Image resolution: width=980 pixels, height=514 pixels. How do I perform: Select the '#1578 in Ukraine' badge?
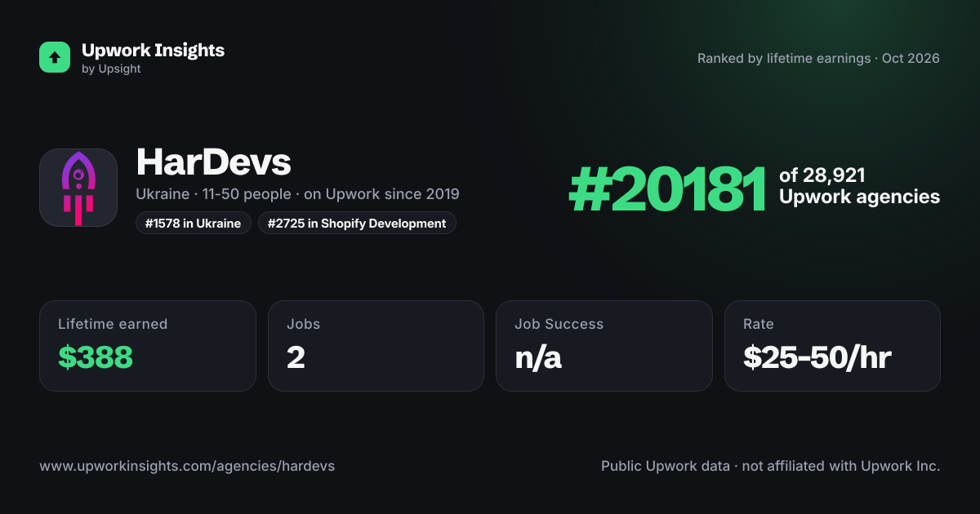click(194, 223)
